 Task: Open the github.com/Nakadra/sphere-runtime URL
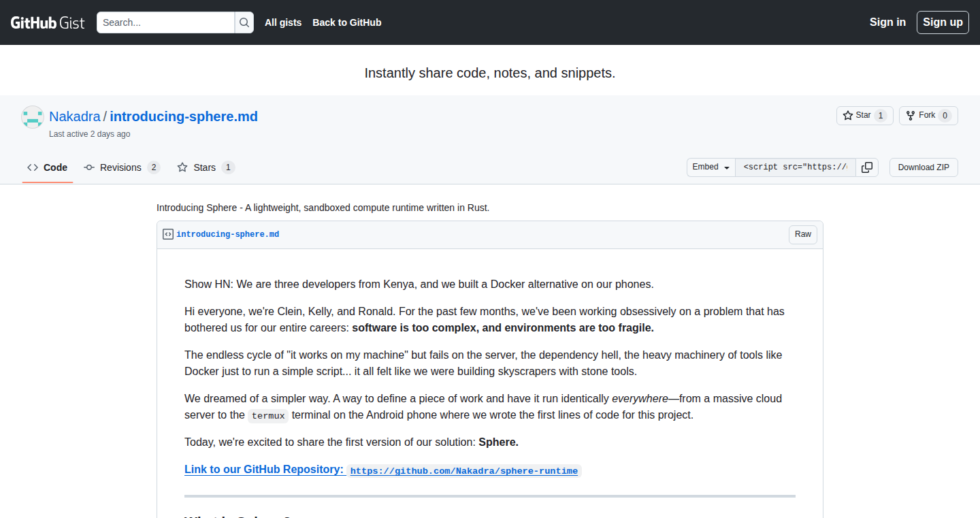(x=464, y=471)
